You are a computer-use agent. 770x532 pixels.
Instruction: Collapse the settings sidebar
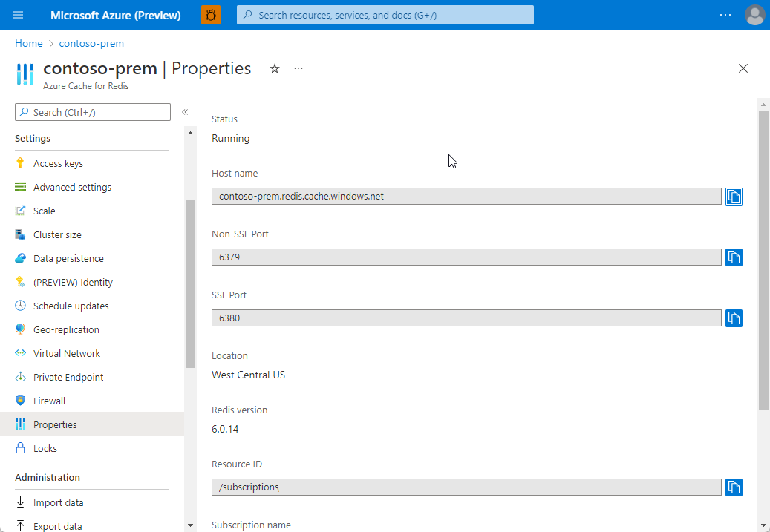coord(184,111)
